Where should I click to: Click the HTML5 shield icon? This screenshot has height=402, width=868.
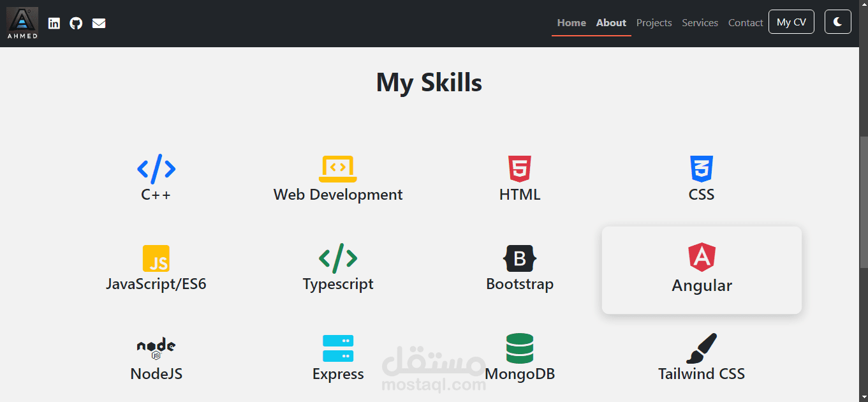520,169
